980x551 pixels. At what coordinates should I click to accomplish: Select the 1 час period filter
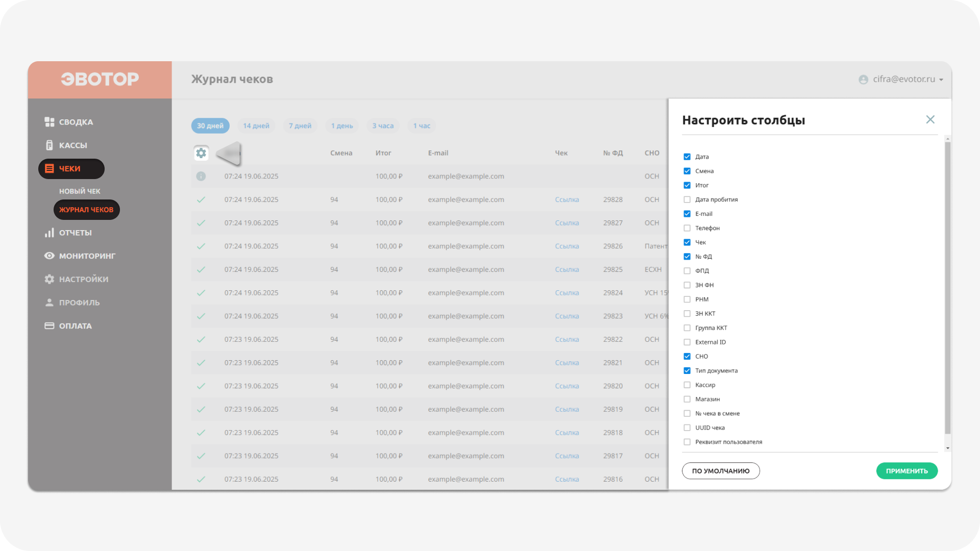422,126
